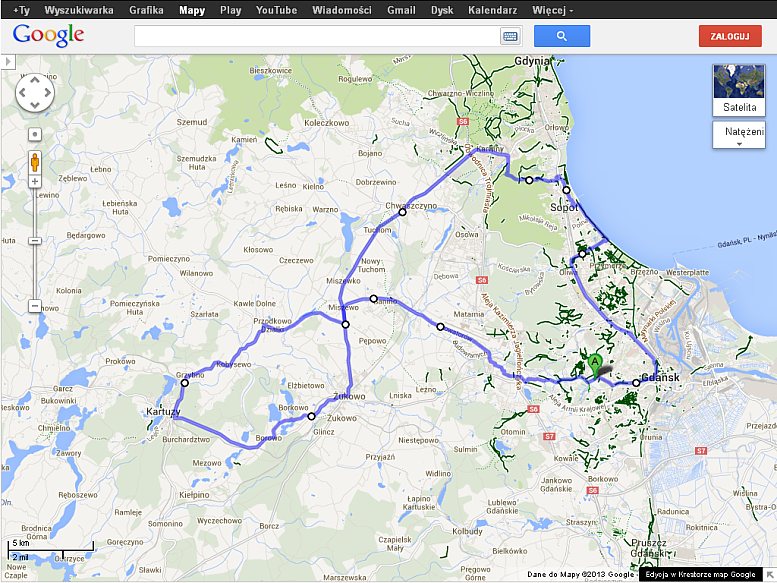Click Edytuj w Kreatorze map Google link
Viewport: 777px width, 583px height.
pos(700,575)
